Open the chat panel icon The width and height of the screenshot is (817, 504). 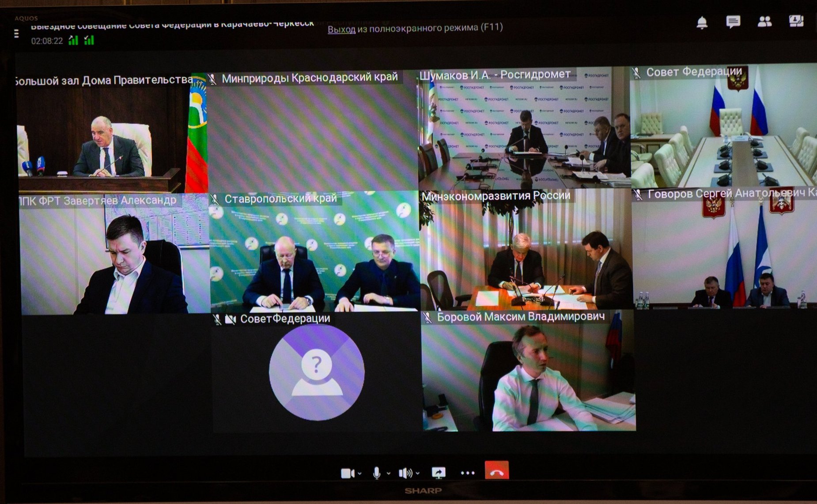pyautogui.click(x=733, y=22)
